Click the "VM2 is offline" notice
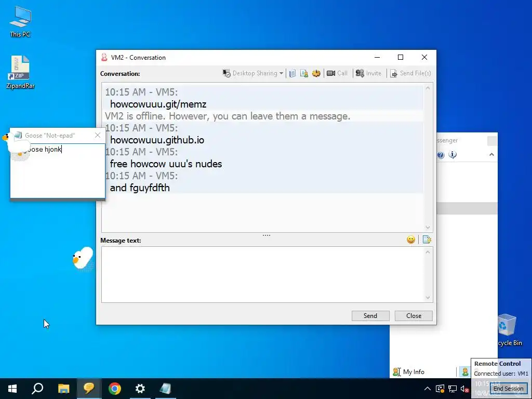The image size is (532, 399). tap(228, 116)
